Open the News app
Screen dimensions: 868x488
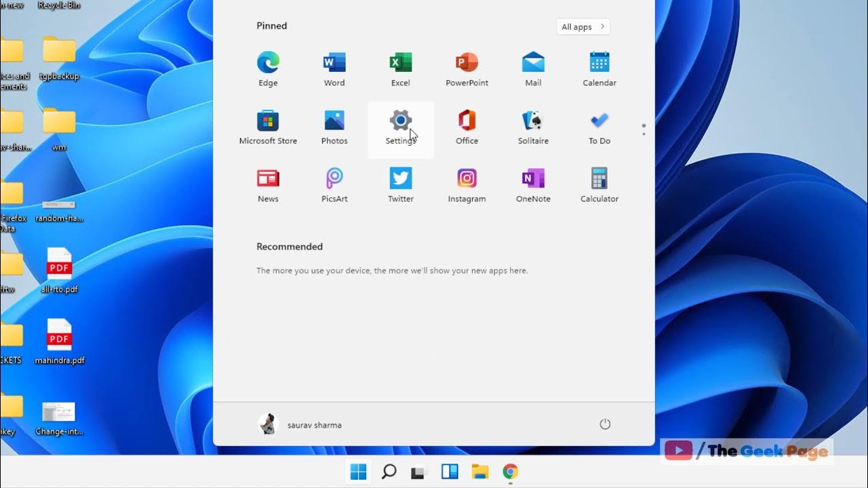click(268, 186)
